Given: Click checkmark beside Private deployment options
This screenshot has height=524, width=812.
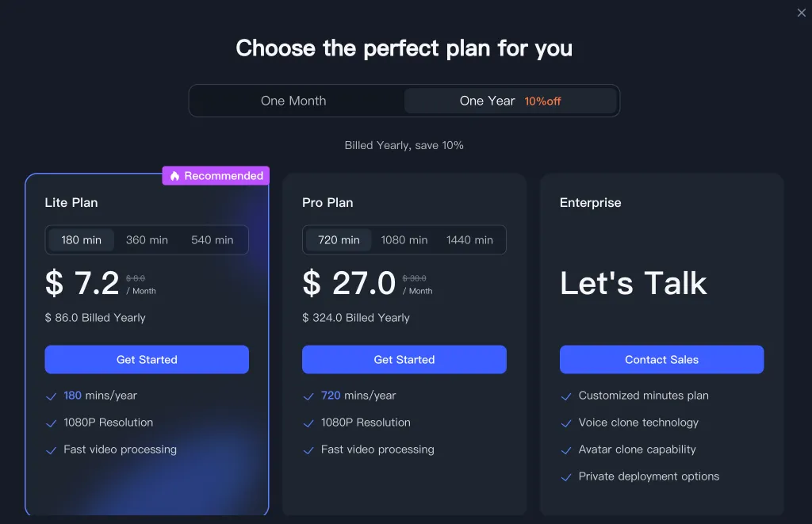Looking at the screenshot, I should [x=566, y=477].
